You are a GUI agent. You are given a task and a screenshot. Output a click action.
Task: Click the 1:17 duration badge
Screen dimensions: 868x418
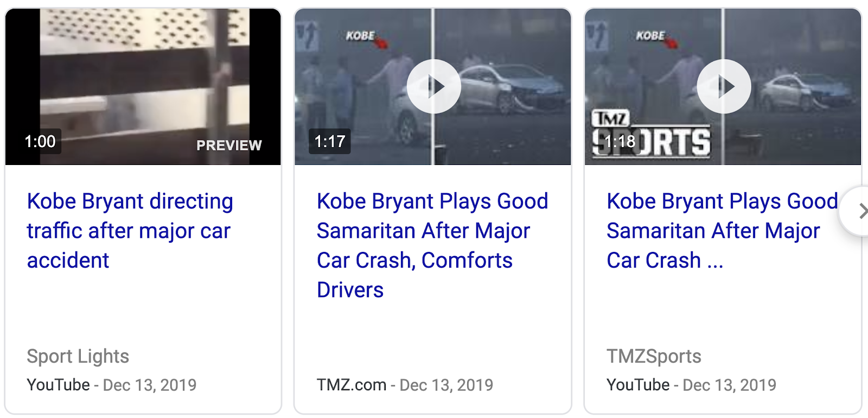(x=330, y=142)
